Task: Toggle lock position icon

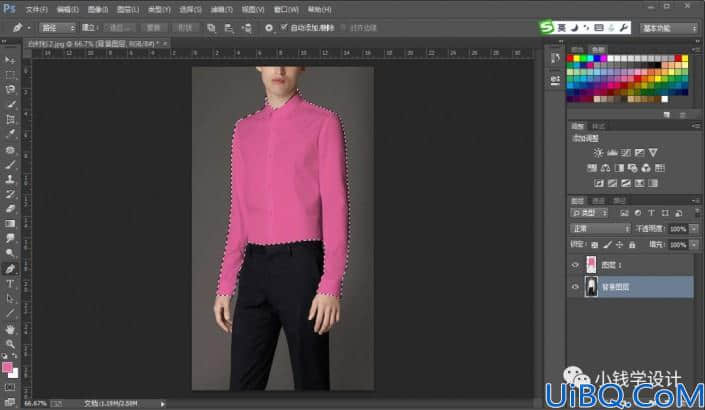Action: 620,245
